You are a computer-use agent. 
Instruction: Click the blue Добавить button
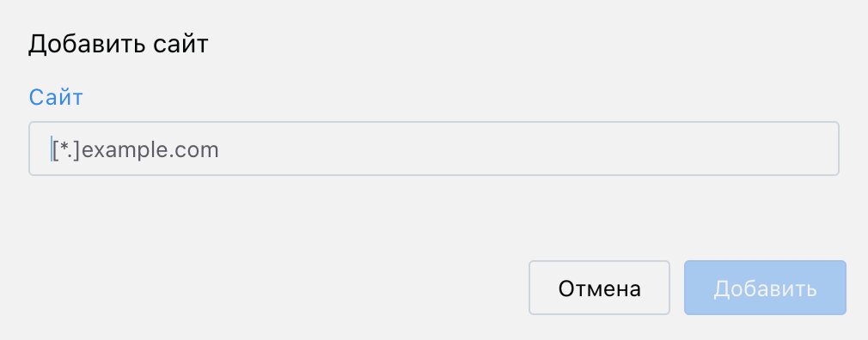pos(765,288)
